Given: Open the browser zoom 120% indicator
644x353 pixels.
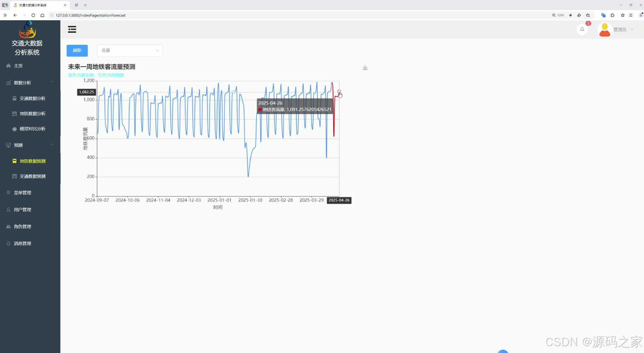Looking at the screenshot, I should [x=558, y=15].
